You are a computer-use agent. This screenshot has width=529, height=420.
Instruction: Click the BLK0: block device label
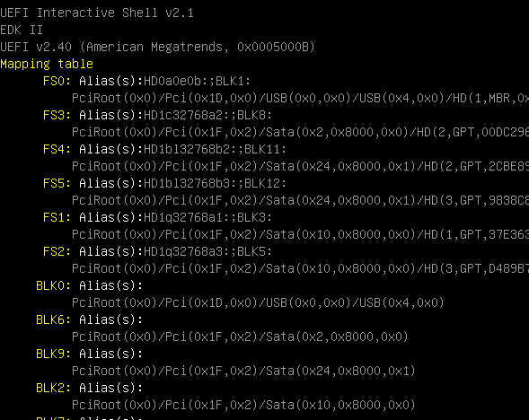tap(53, 286)
